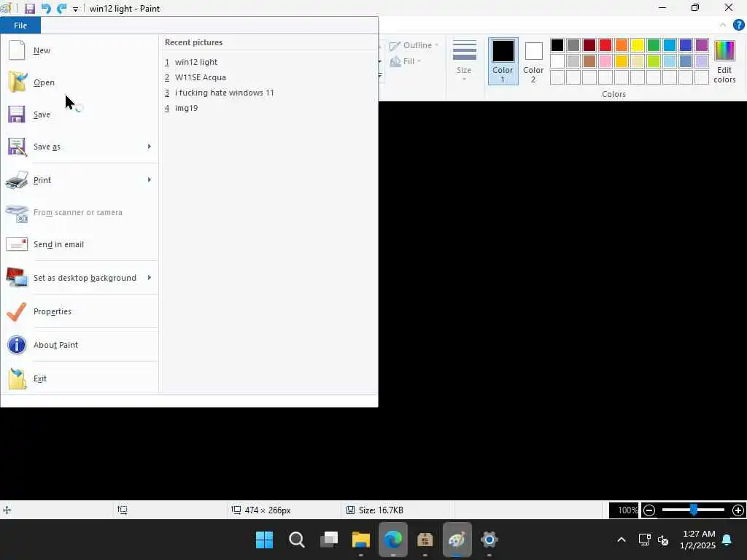Open File Explorer from the taskbar

pos(360,540)
